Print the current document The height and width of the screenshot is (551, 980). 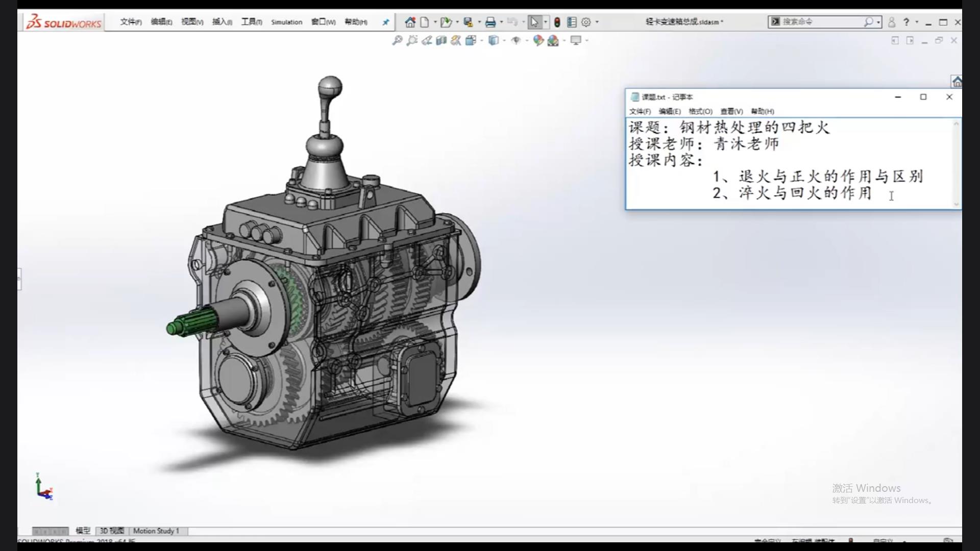490,22
